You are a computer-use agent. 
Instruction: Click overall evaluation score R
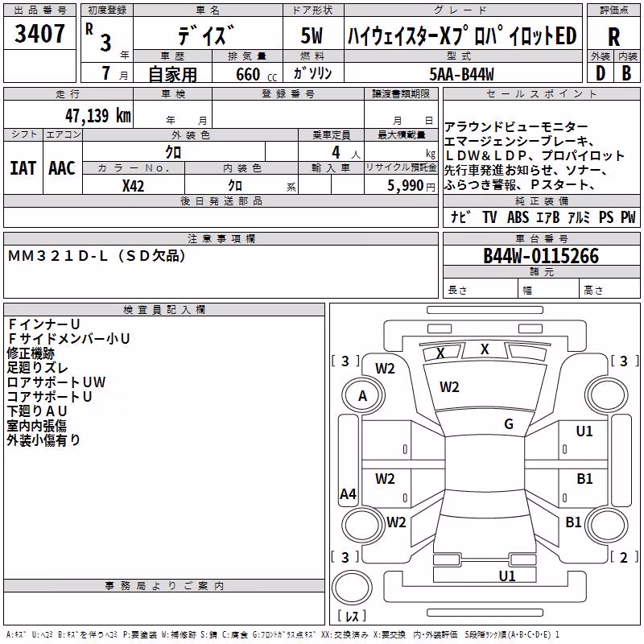pos(613,37)
